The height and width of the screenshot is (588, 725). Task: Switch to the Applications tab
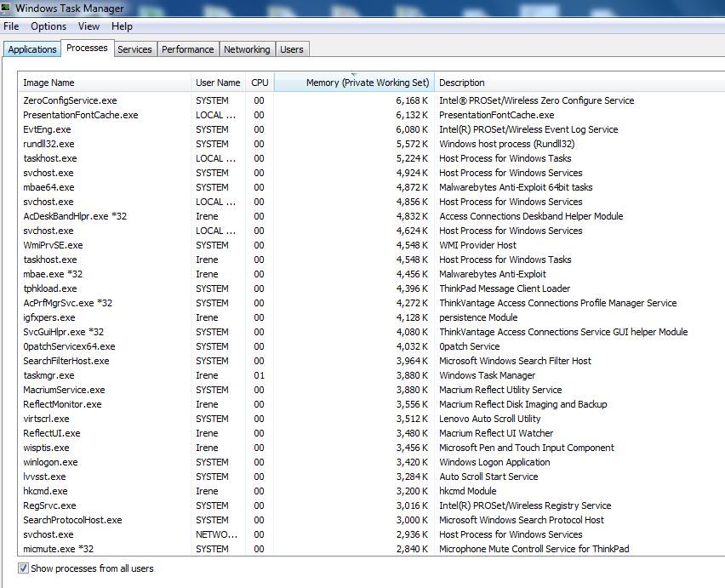tap(31, 49)
